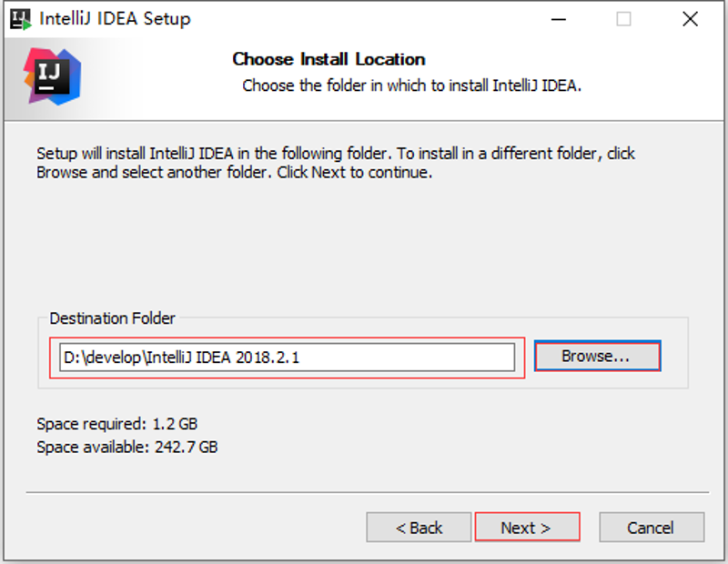Minimize the setup window
This screenshot has height=564, width=728.
coord(558,19)
